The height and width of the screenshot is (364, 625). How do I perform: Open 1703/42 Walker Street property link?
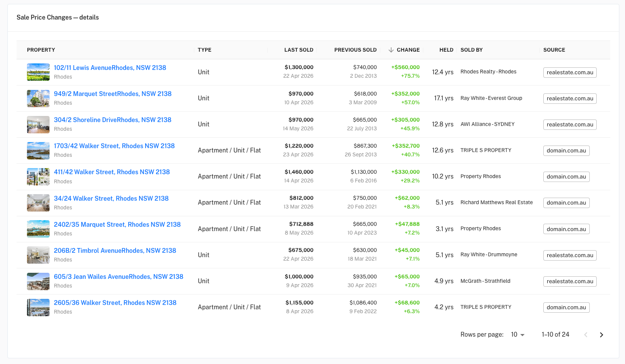tap(114, 146)
